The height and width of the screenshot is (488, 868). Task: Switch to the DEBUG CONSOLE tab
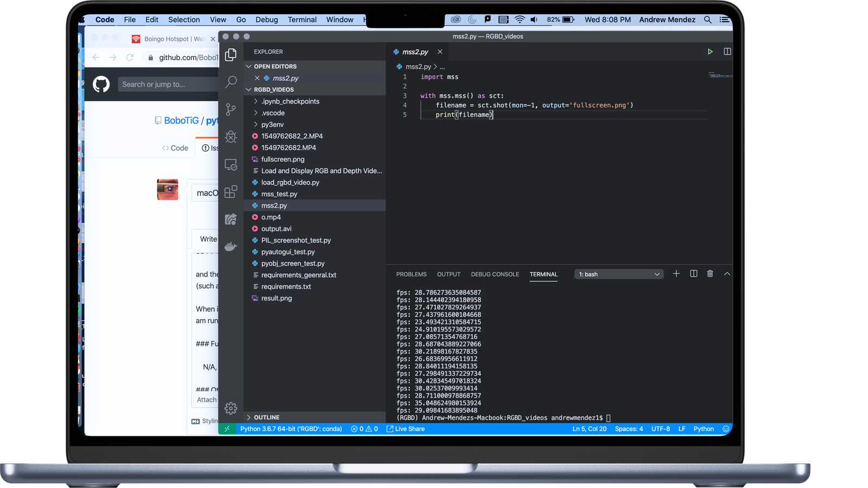coord(495,274)
